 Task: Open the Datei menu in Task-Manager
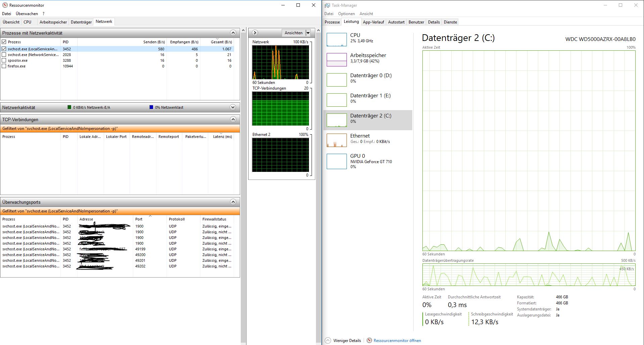(x=329, y=14)
